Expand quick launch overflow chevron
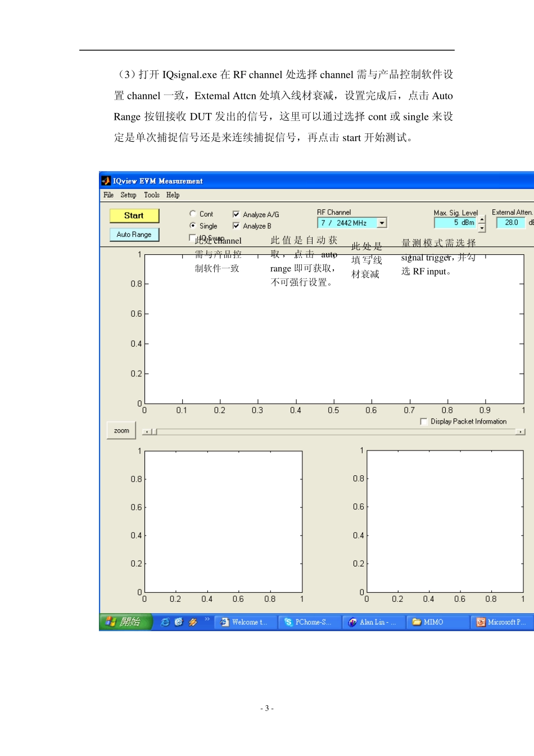 coord(207,619)
